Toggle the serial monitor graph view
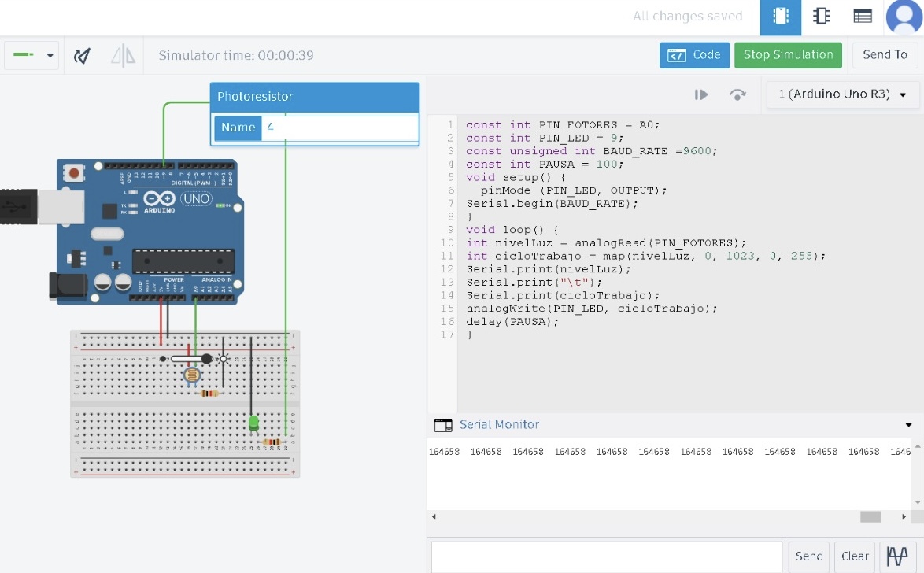This screenshot has width=924, height=573. [x=897, y=556]
